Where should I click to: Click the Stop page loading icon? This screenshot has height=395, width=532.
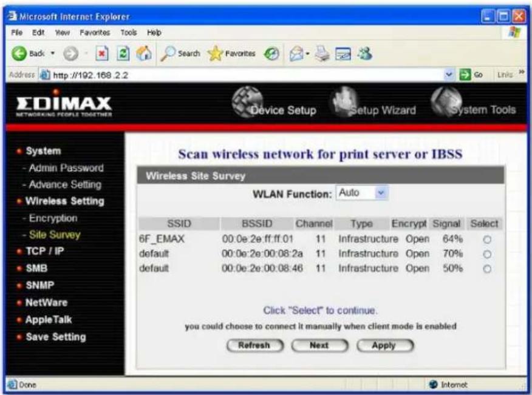(102, 53)
